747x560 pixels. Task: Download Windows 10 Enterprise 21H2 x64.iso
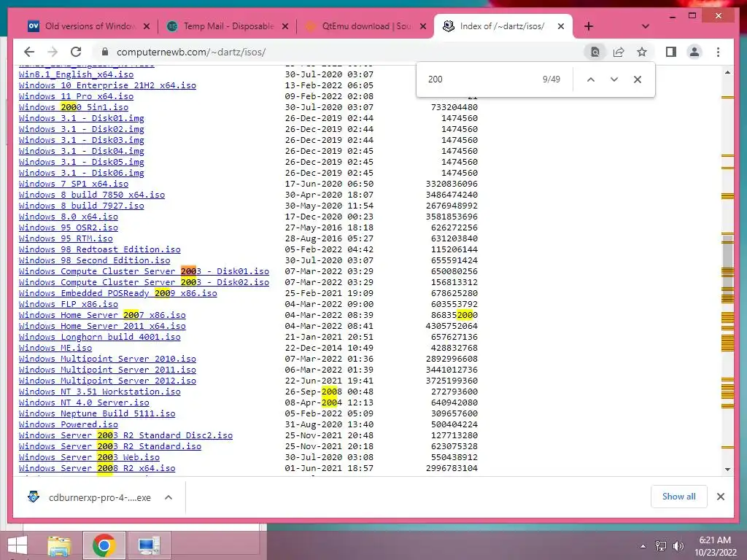tap(107, 85)
